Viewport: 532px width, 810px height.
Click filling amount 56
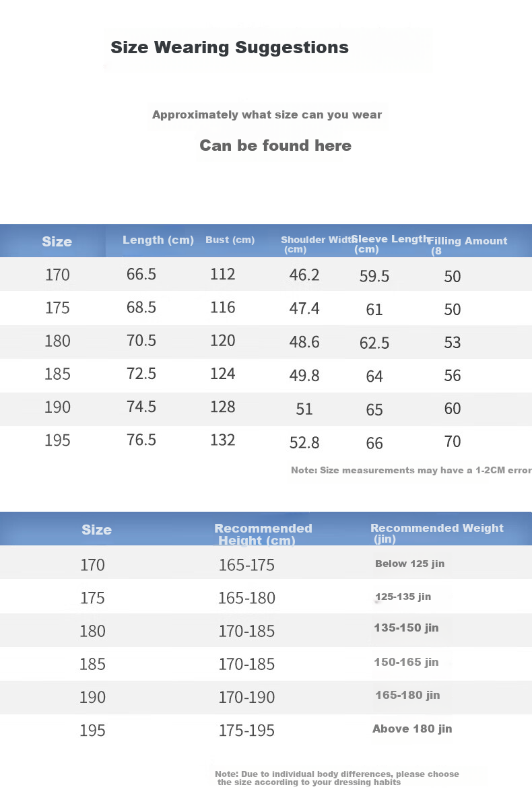tap(453, 376)
